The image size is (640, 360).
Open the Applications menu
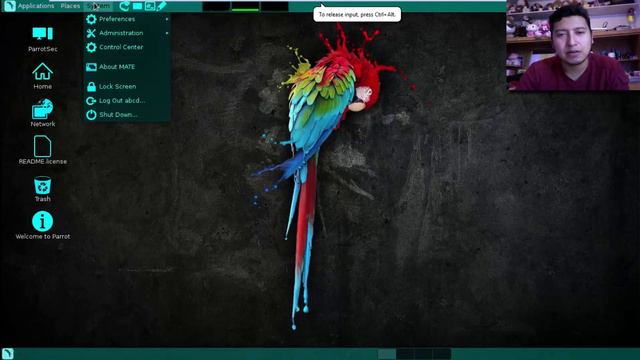36,6
